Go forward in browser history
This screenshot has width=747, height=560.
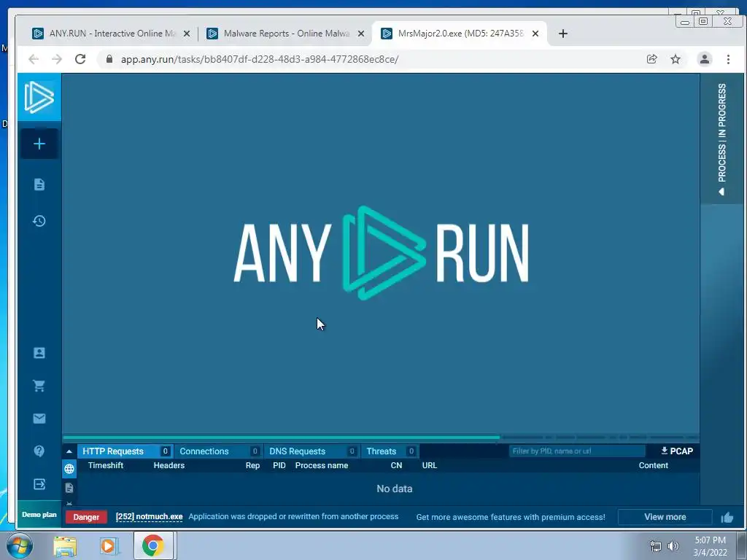(x=57, y=59)
